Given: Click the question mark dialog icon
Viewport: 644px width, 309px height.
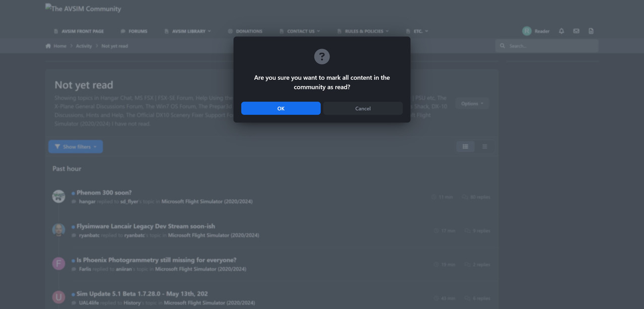Looking at the screenshot, I should [x=322, y=56].
